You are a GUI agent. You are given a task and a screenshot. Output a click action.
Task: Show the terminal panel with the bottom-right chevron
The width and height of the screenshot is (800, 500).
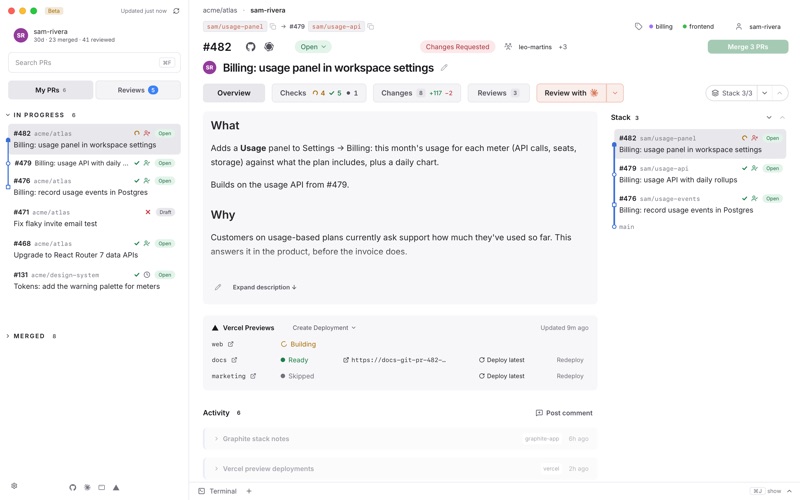click(789, 491)
